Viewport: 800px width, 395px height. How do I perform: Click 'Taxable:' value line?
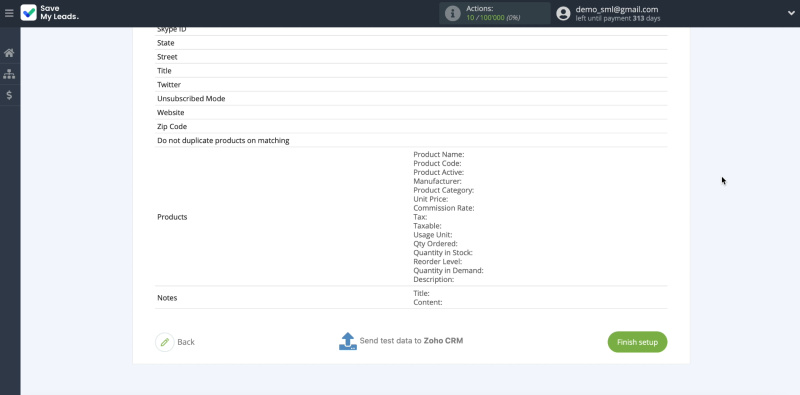[428, 226]
